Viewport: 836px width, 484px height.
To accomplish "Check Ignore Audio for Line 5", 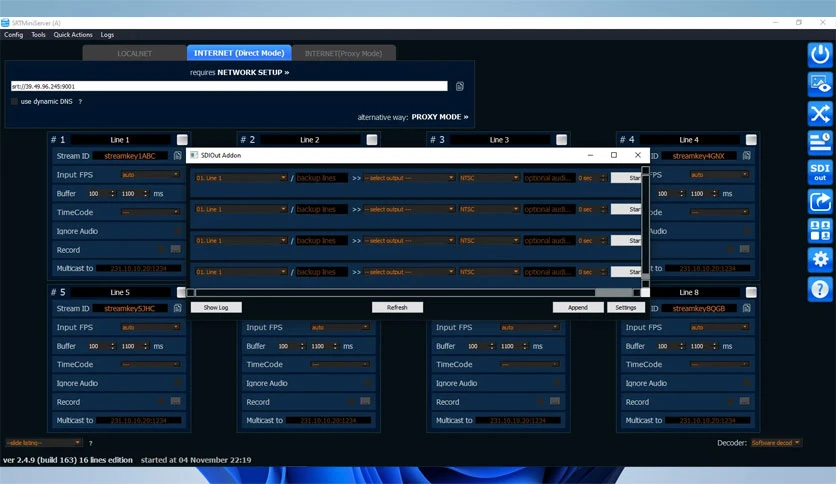I will point(178,383).
